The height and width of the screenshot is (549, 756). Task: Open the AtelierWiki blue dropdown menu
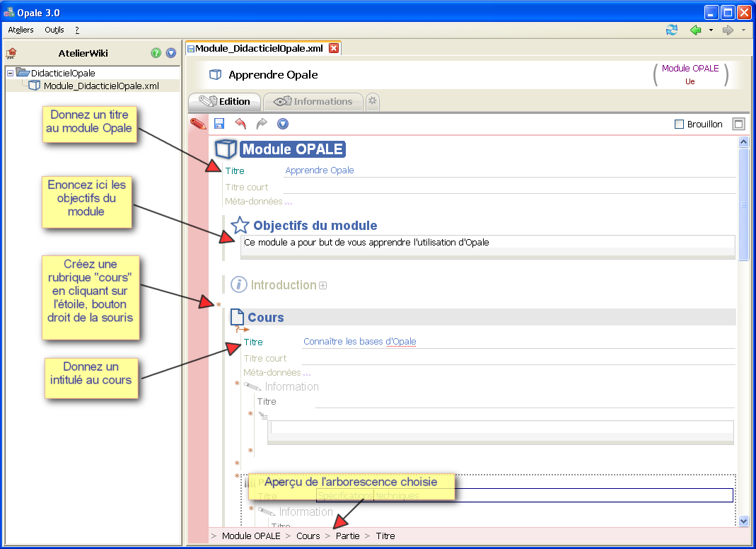(x=171, y=53)
